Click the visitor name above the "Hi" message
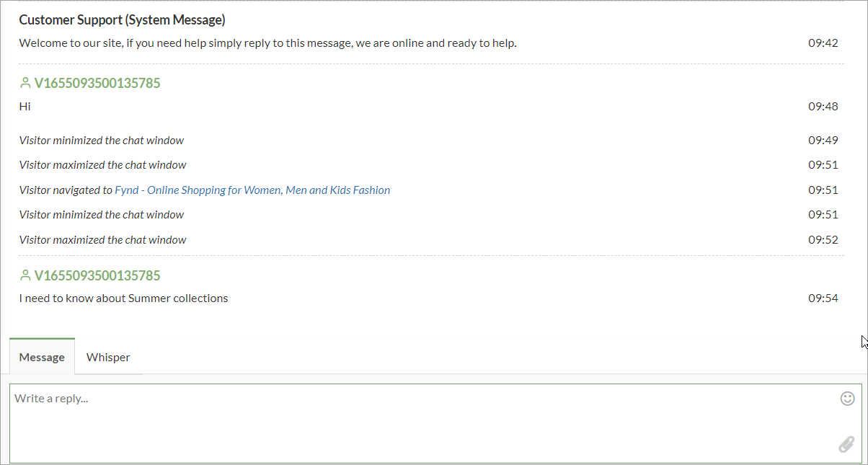Image resolution: width=868 pixels, height=465 pixels. coord(97,83)
